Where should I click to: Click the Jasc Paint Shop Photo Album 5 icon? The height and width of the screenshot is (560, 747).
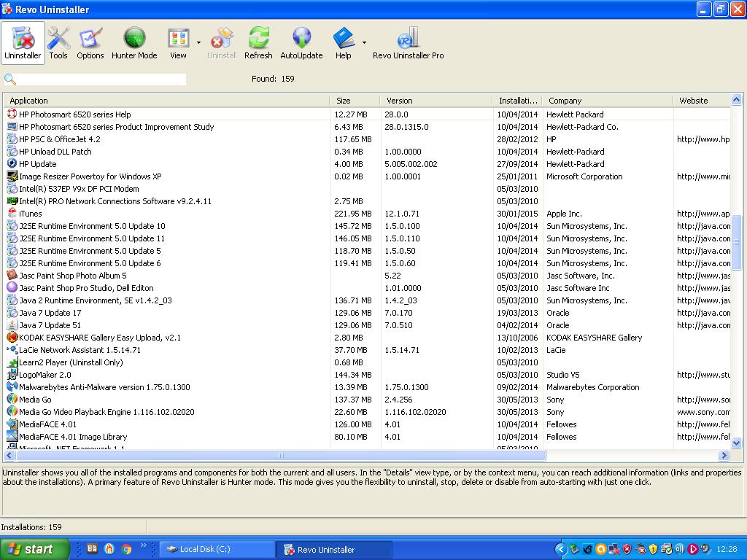click(12, 275)
